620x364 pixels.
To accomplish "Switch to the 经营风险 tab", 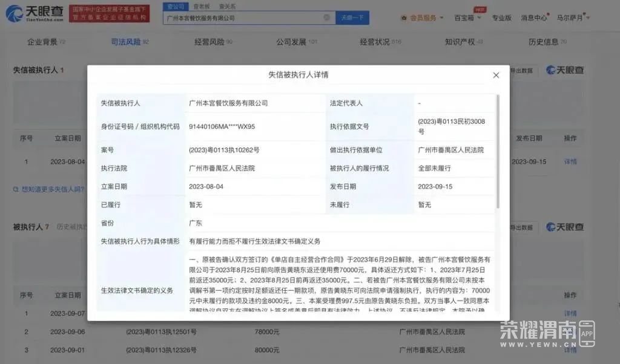I will [x=213, y=42].
